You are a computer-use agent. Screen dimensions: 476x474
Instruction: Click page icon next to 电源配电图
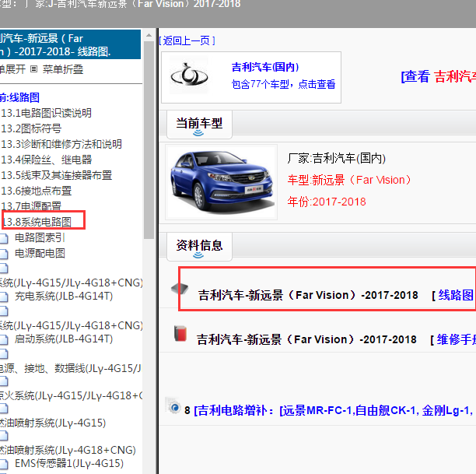pyautogui.click(x=4, y=254)
